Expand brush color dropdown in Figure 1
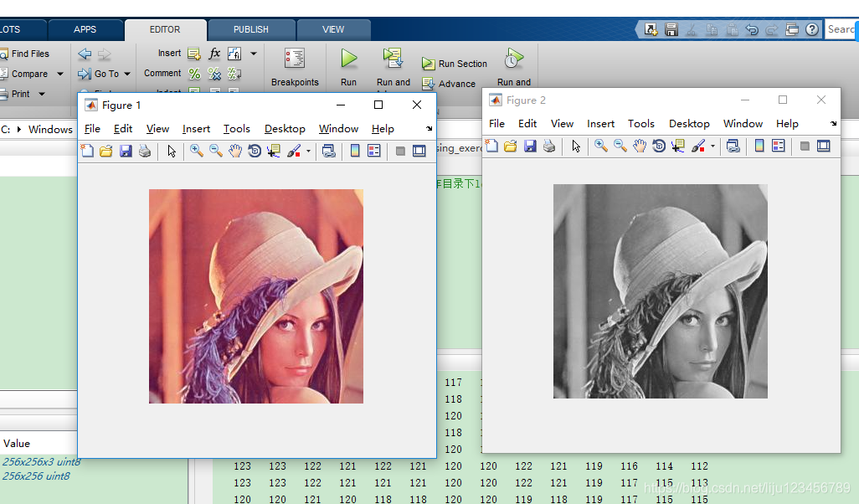This screenshot has width=859, height=504. [308, 152]
